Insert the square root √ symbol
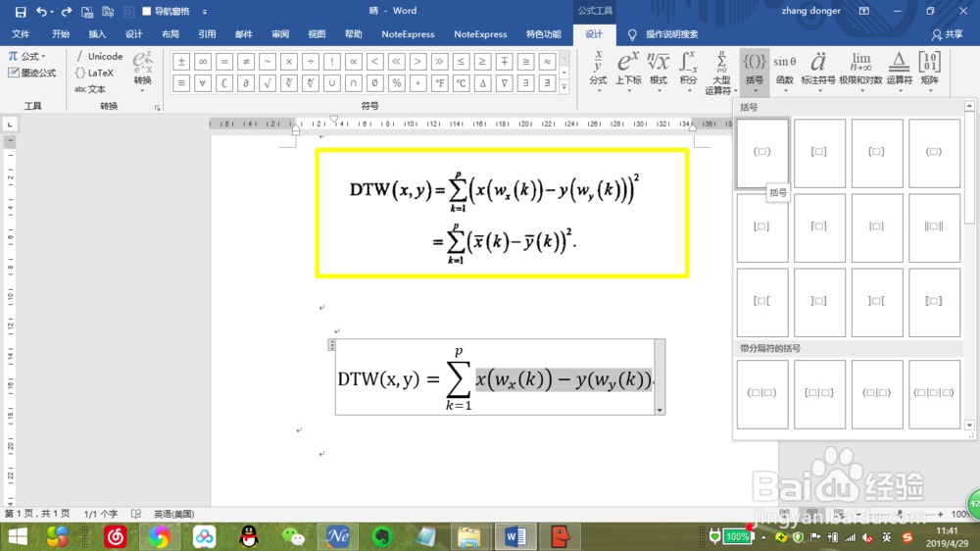The width and height of the screenshot is (980, 551). pyautogui.click(x=268, y=82)
